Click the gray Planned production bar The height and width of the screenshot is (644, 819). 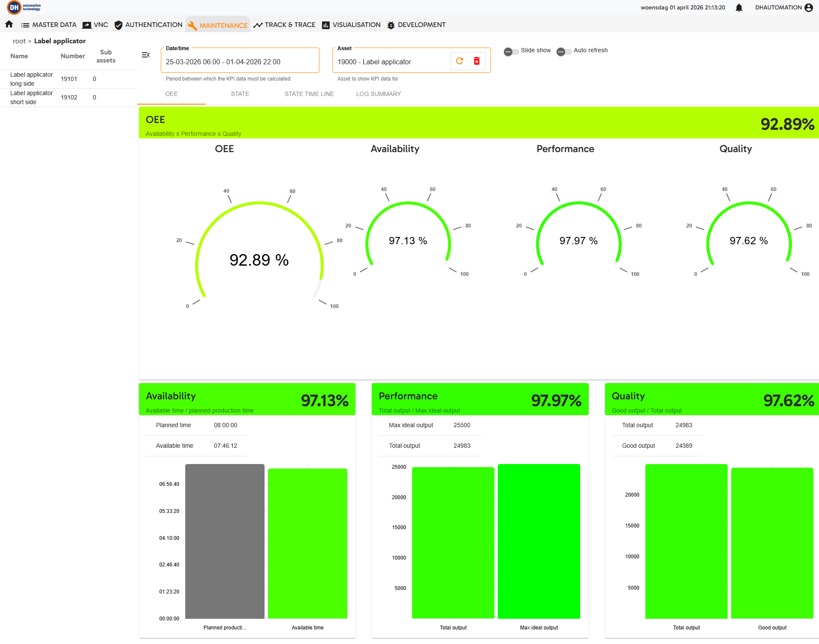tap(225, 541)
